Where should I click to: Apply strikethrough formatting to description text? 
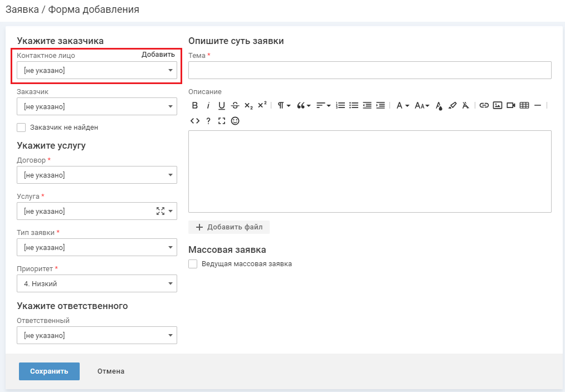pos(235,105)
